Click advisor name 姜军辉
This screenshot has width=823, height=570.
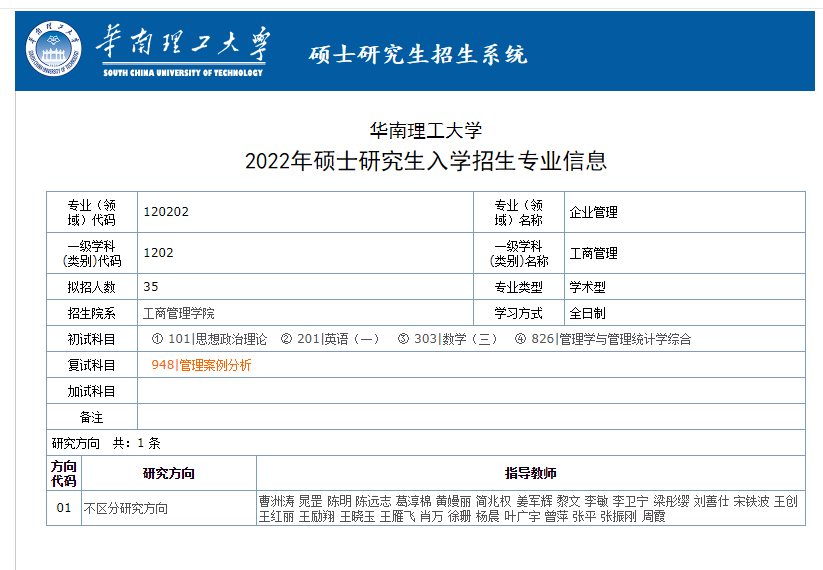point(534,501)
